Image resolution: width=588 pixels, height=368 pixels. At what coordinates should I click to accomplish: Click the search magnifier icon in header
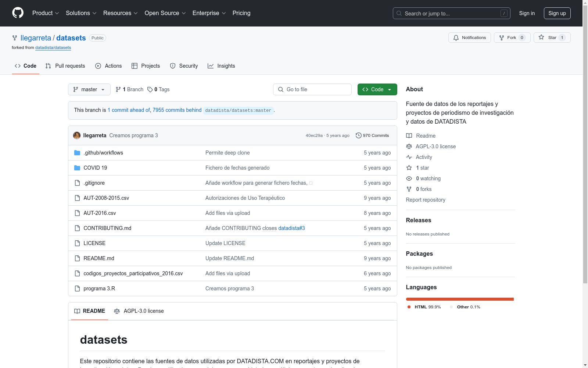tap(399, 13)
